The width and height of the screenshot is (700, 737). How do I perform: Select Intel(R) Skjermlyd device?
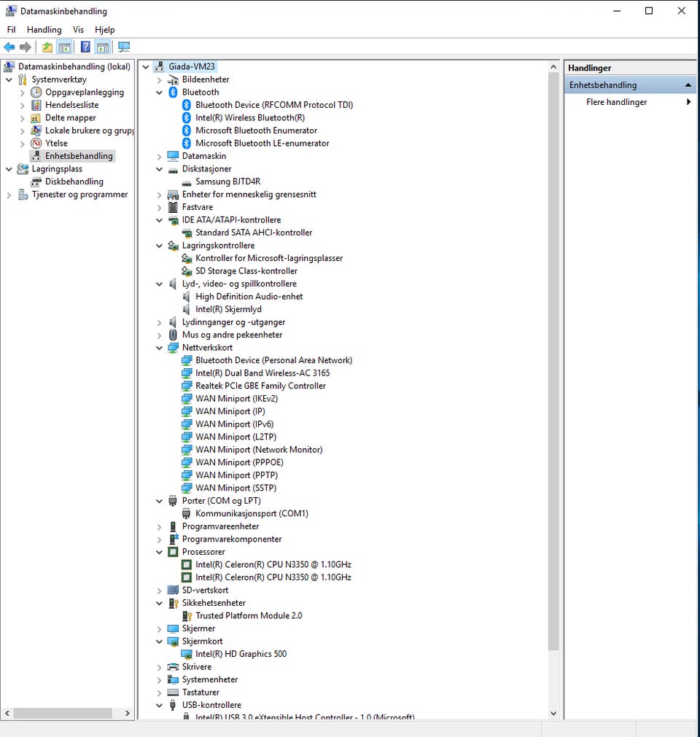point(228,309)
